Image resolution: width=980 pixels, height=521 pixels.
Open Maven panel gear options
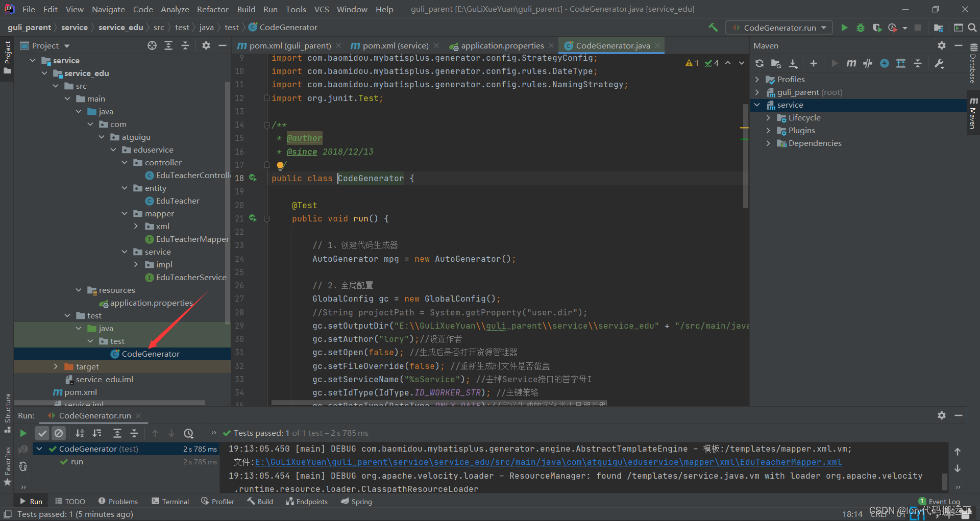tap(942, 45)
